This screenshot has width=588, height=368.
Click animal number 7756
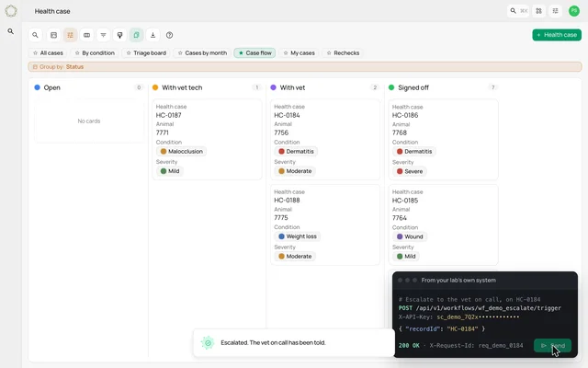coord(281,132)
